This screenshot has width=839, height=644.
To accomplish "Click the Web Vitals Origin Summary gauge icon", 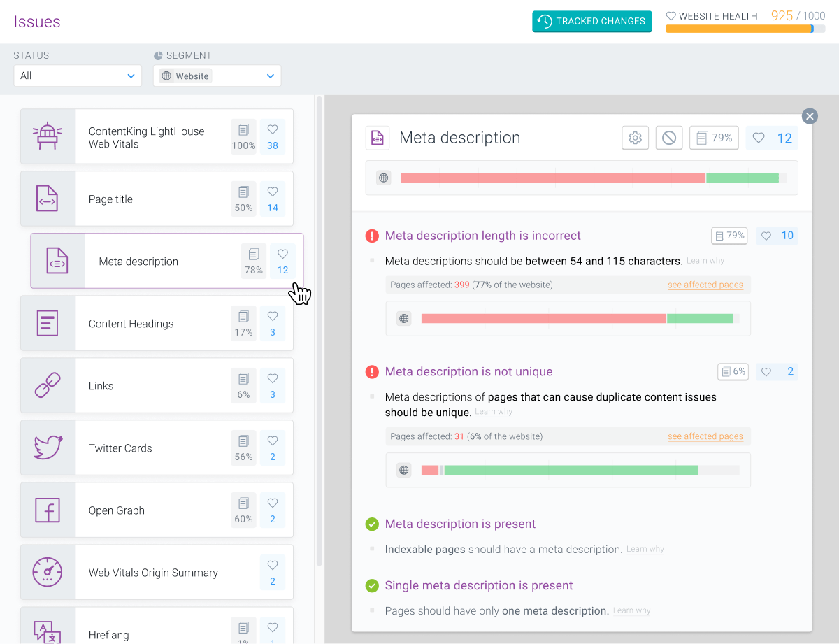I will pyautogui.click(x=48, y=572).
